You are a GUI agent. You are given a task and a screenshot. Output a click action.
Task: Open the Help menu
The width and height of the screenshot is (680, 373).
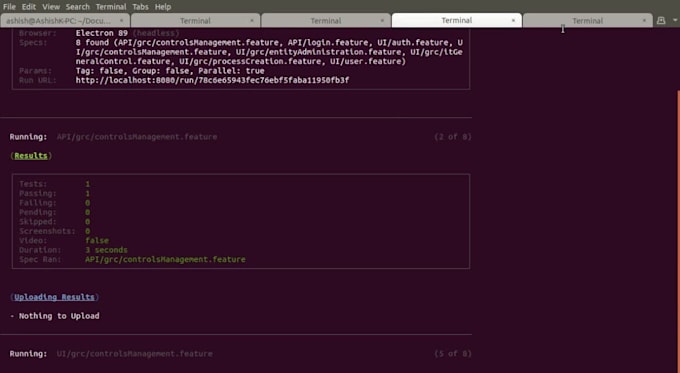click(x=163, y=7)
